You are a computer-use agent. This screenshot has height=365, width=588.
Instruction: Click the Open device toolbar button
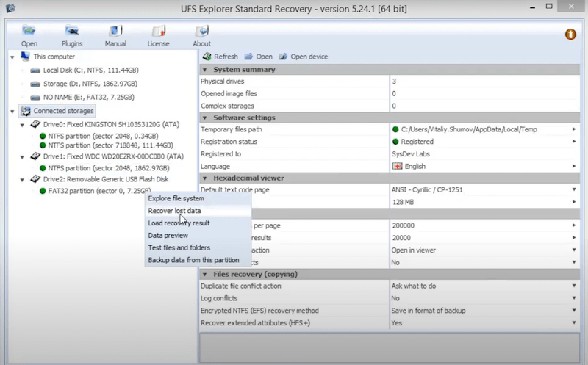point(304,57)
